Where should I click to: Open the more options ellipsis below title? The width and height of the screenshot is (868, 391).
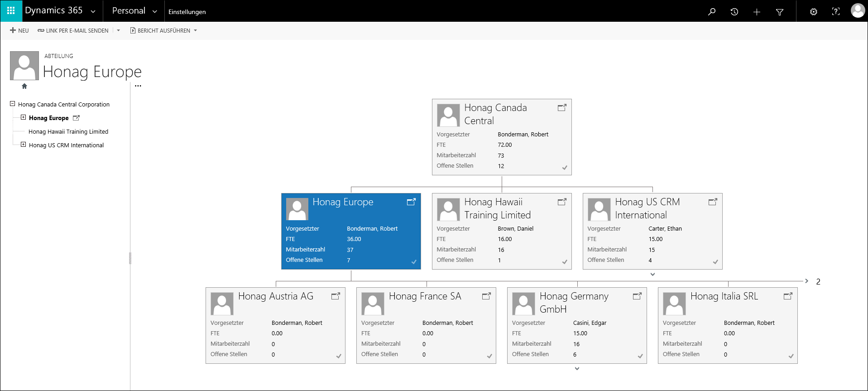(x=138, y=86)
